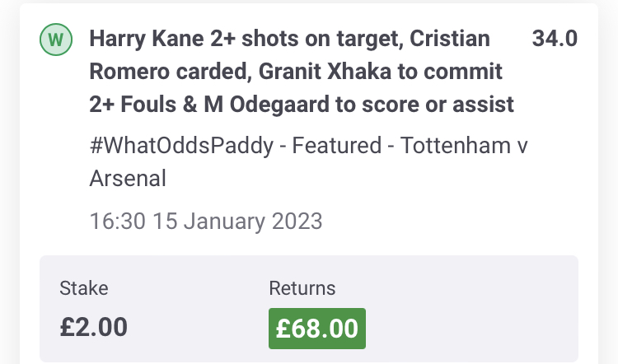Select the 'shots on target' phrase
618x364 pixels.
pos(322,39)
